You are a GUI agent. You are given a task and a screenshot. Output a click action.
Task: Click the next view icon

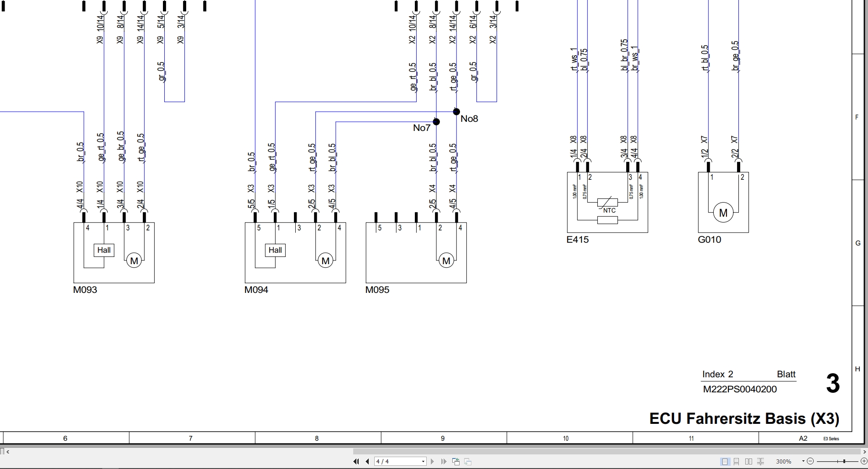coord(467,462)
